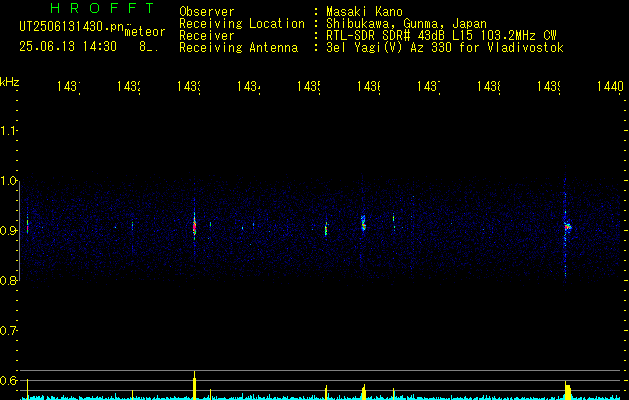Select observer name Masaki Kano

364,12
